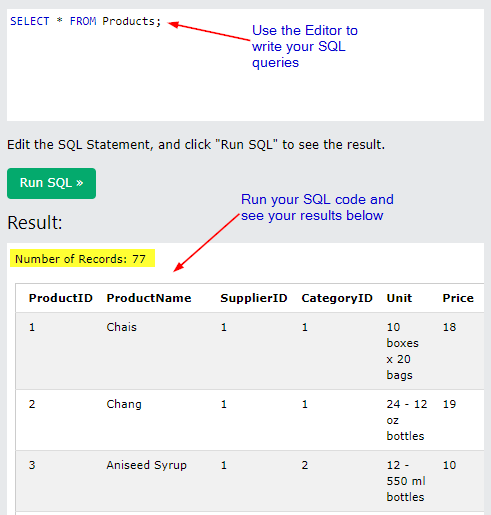Click the Run SQL button
Viewport: 491px width, 515px height.
[51, 183]
